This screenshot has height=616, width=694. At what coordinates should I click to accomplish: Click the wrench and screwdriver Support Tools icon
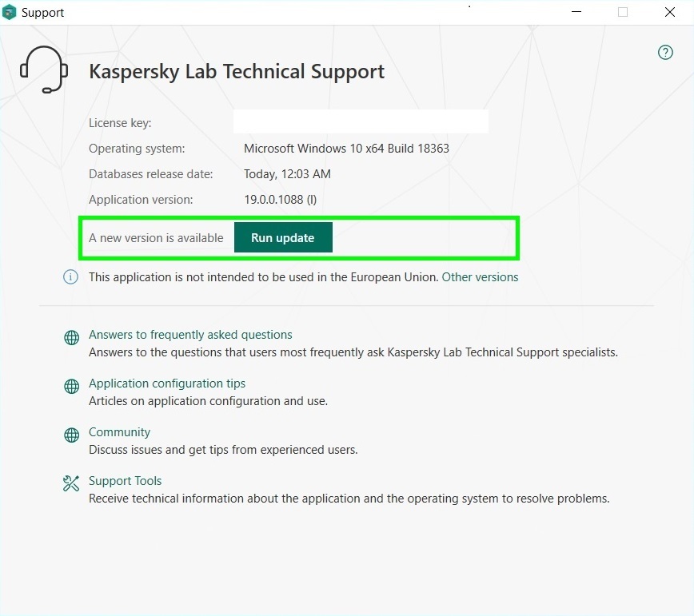tap(71, 483)
